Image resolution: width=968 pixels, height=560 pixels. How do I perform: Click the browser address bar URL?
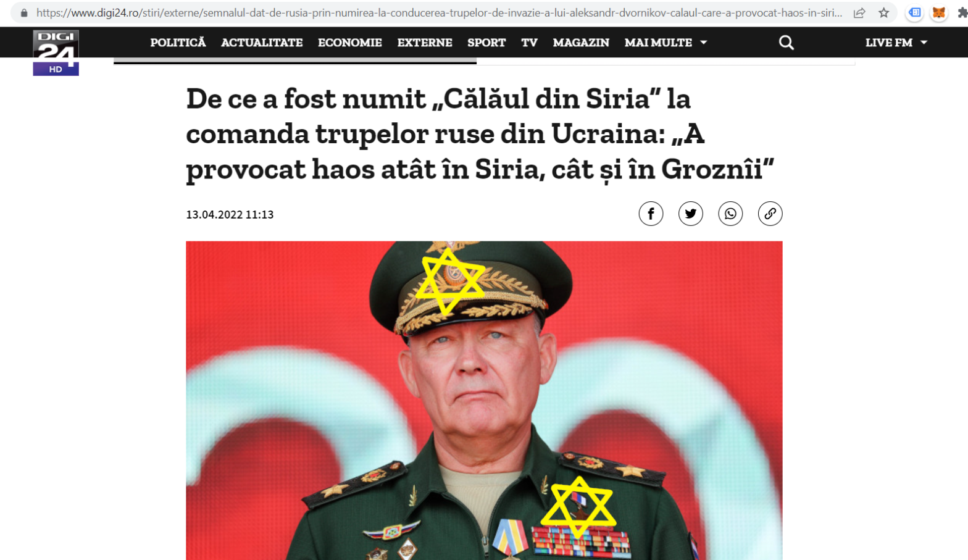pos(439,13)
